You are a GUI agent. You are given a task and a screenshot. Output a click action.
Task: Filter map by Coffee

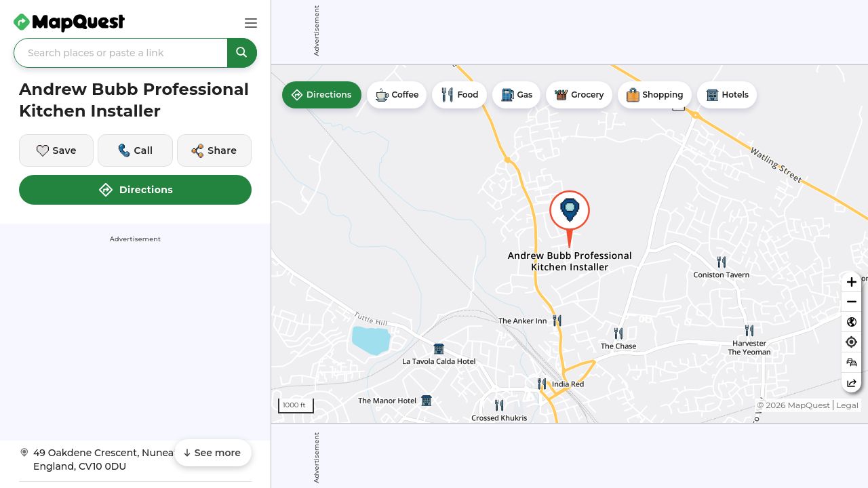(397, 95)
